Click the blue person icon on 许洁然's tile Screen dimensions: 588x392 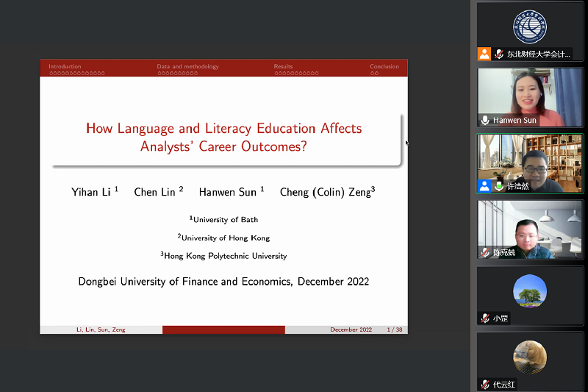(484, 186)
